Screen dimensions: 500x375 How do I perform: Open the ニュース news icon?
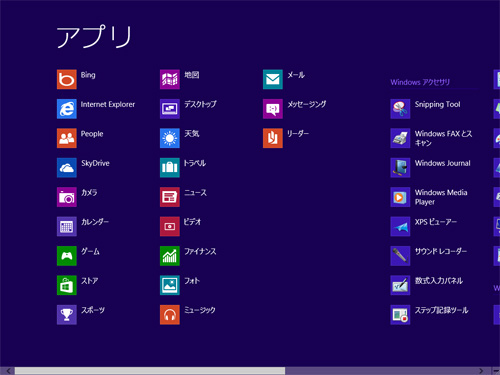click(170, 197)
